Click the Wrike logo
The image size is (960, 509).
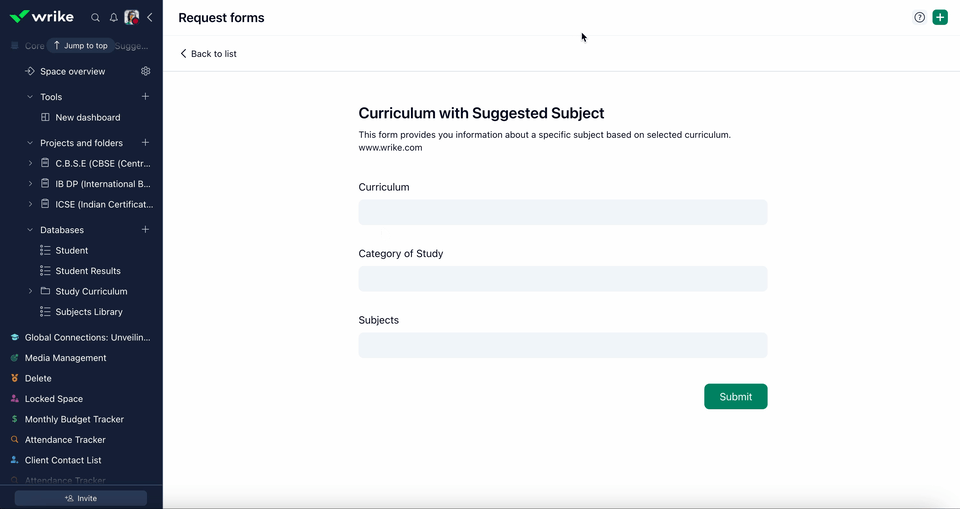pos(42,17)
